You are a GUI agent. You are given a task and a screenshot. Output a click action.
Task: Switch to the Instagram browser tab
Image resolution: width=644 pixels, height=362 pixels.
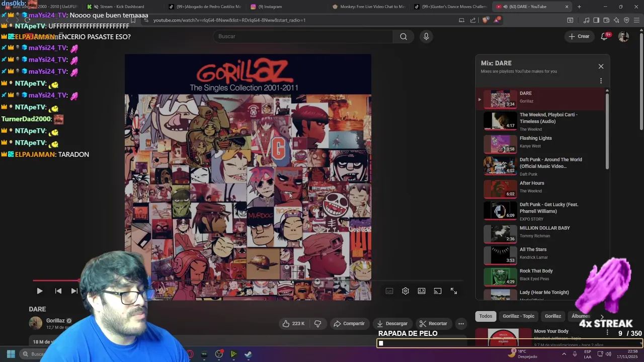coord(285,7)
